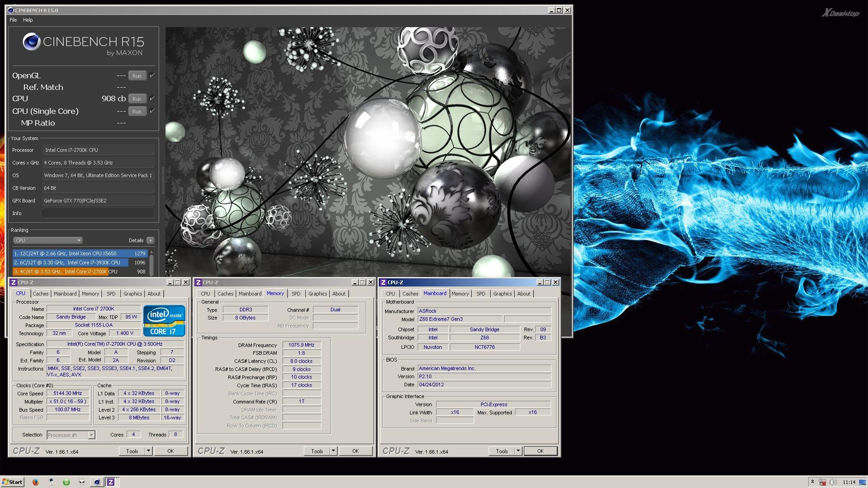Open the Ranking CPU dropdown
868x488 pixels.
pos(48,240)
